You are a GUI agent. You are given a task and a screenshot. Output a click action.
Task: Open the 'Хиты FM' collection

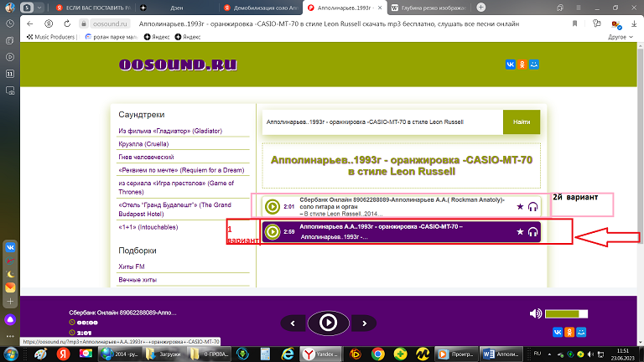[x=132, y=266]
